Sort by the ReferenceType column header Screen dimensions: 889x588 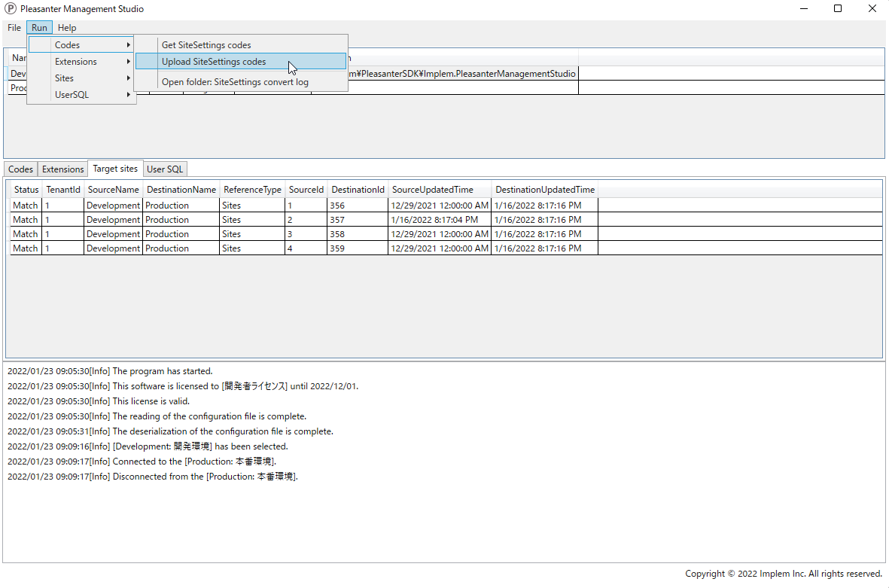tap(252, 190)
